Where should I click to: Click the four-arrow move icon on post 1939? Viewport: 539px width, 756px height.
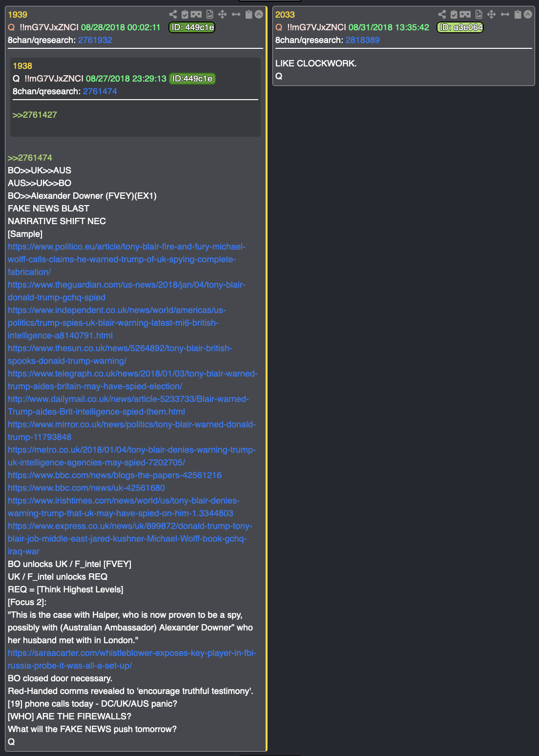(x=222, y=15)
